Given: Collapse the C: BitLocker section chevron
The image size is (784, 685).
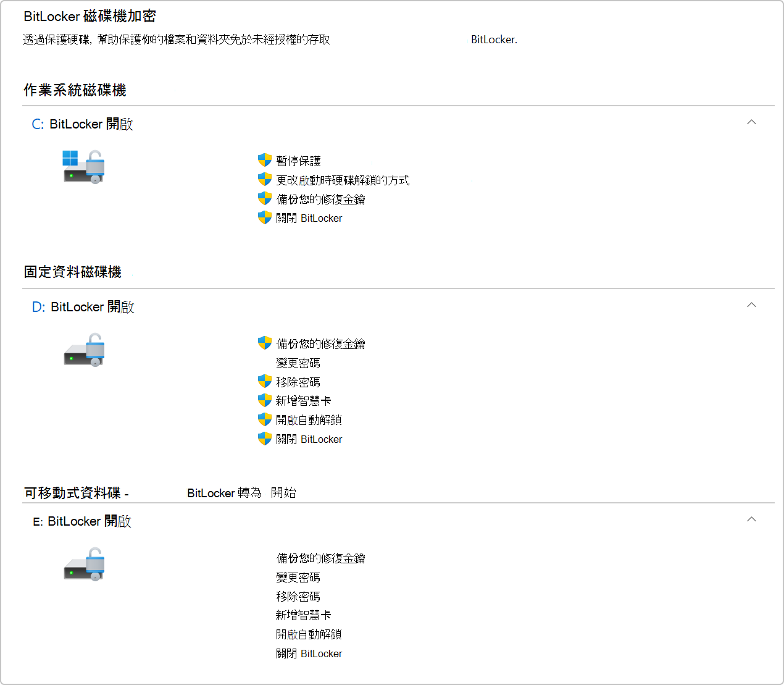Looking at the screenshot, I should (751, 122).
